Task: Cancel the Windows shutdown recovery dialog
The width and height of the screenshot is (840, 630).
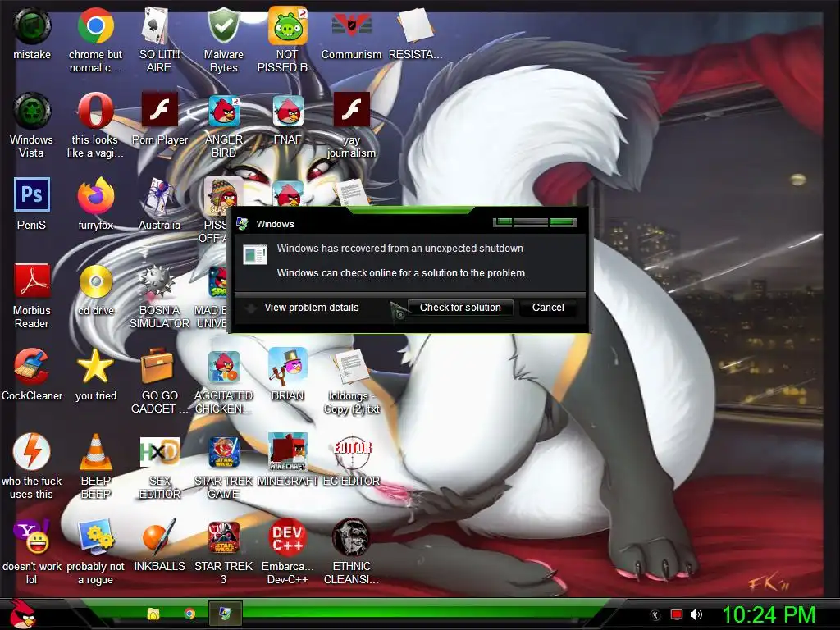Action: point(547,308)
